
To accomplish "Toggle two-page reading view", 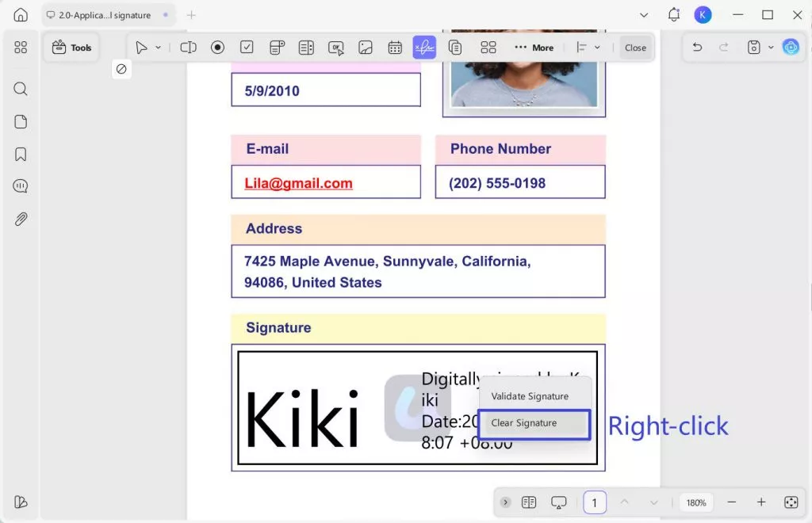I will coord(529,502).
